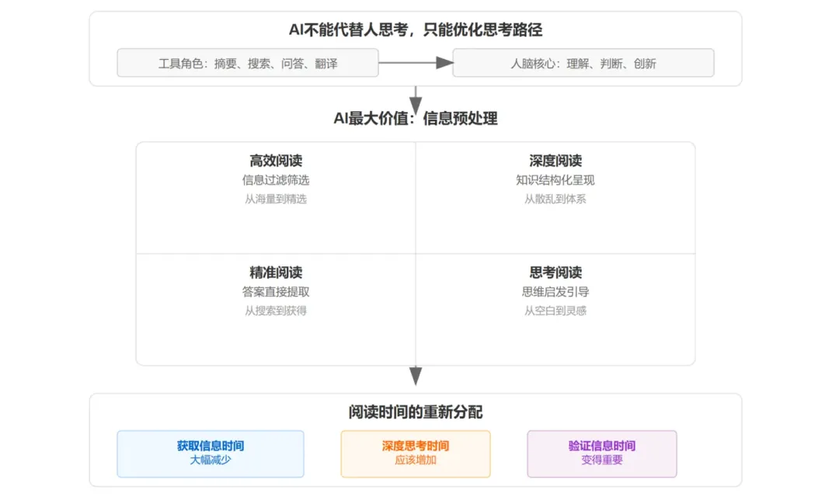Click the text 信息过滤筛选
839x504 pixels.
click(x=276, y=180)
